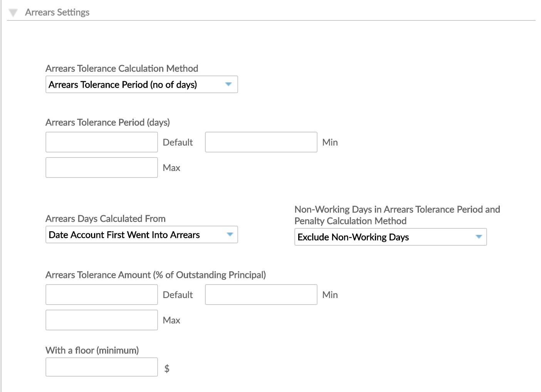Image resolution: width=541 pixels, height=392 pixels.
Task: Click the Arrears Tolerance Period (days) label
Action: click(x=108, y=122)
